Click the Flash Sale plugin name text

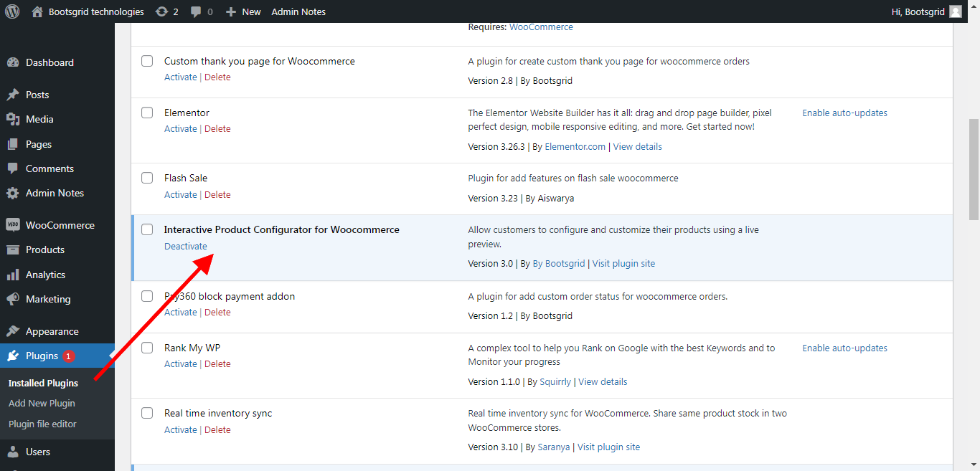186,178
